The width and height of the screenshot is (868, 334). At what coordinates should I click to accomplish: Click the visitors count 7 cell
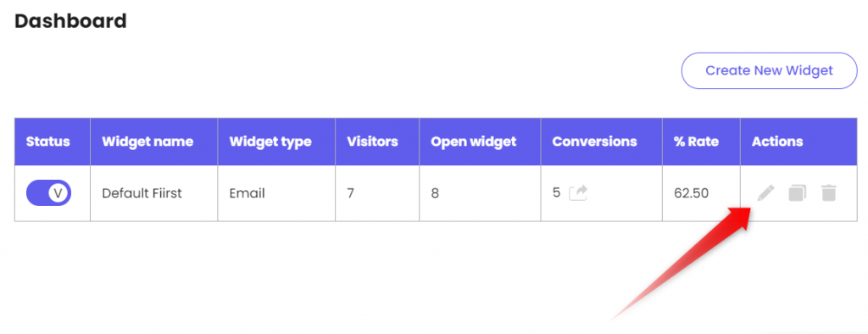pos(350,193)
